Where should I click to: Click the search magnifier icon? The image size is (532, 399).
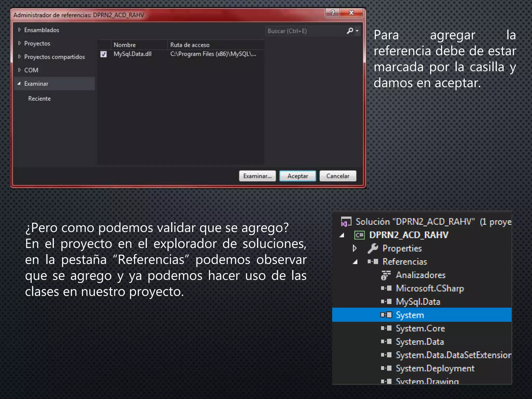pyautogui.click(x=350, y=31)
